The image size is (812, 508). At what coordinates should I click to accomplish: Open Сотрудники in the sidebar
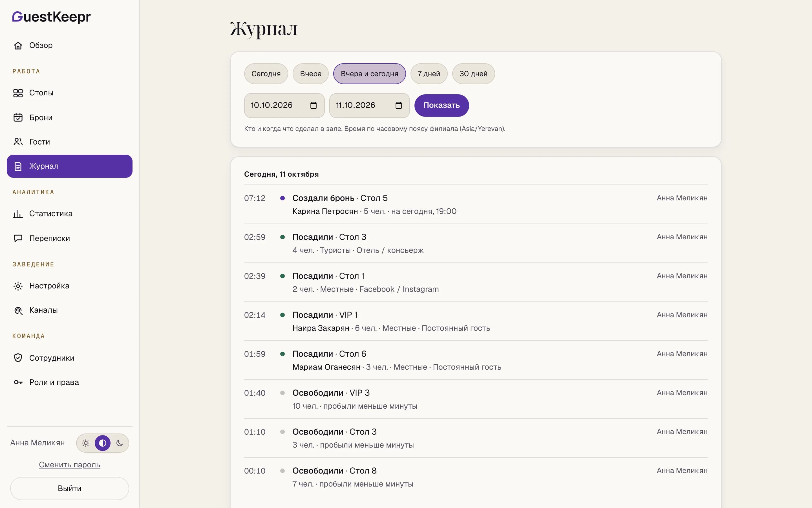click(69, 358)
